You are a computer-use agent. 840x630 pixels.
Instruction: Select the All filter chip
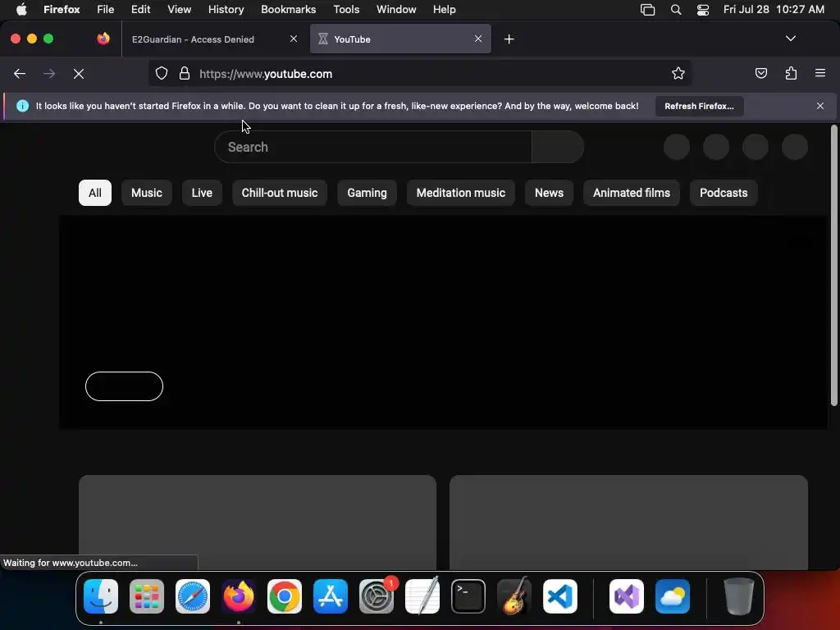95,193
